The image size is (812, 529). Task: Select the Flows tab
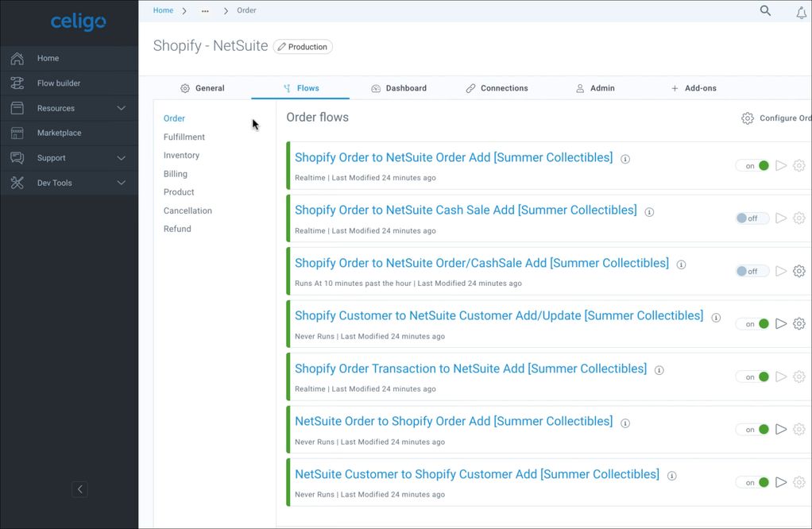tap(301, 88)
